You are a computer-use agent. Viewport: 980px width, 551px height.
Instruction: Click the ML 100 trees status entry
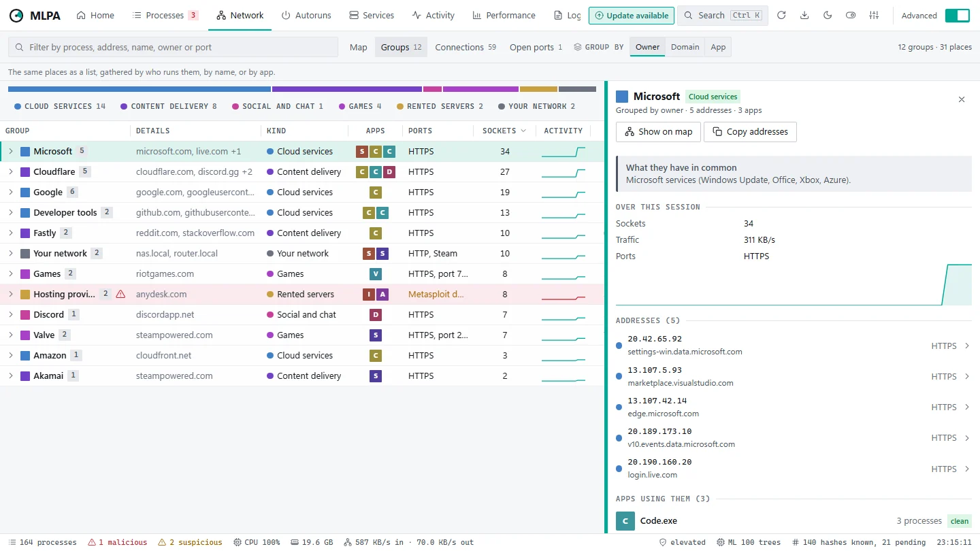point(749,542)
